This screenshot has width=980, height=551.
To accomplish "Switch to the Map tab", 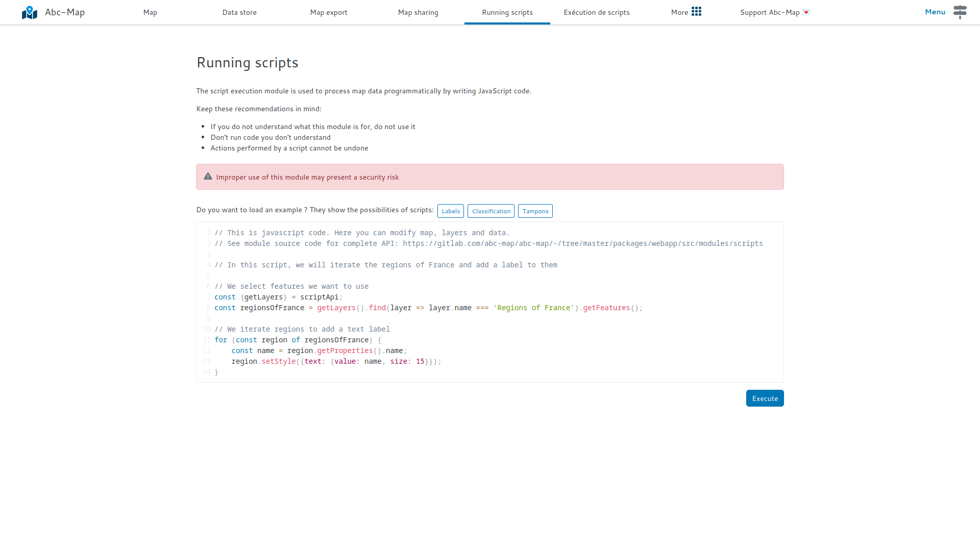I will coord(150,12).
